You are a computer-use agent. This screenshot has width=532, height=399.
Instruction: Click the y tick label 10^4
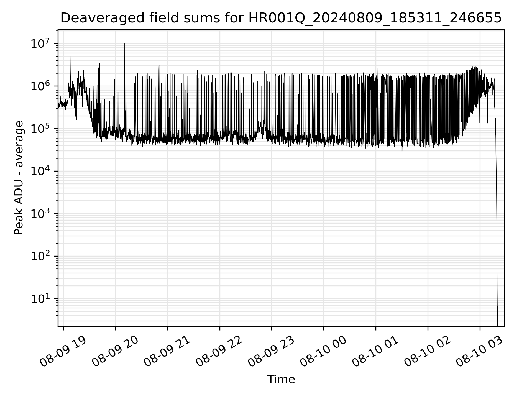tap(40, 171)
